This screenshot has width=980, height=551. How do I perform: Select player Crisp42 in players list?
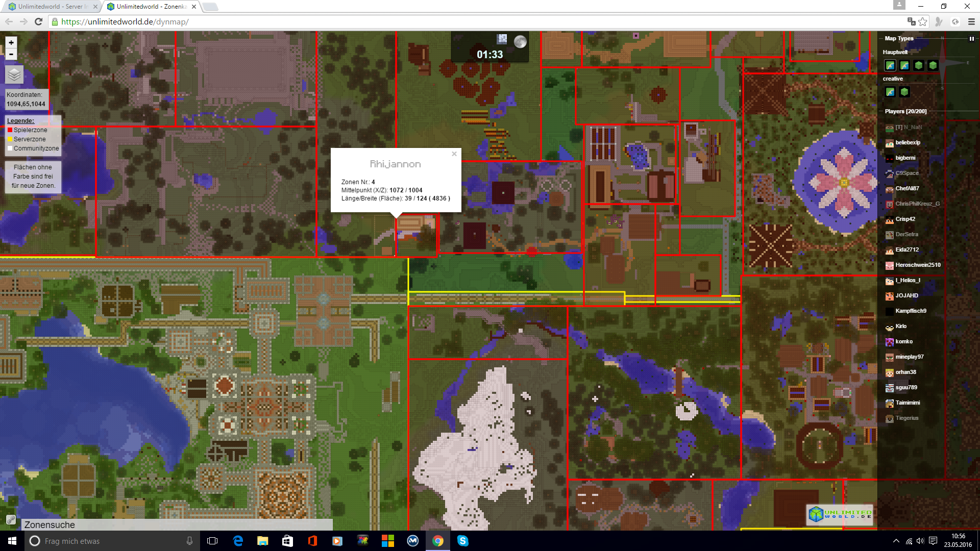(905, 219)
